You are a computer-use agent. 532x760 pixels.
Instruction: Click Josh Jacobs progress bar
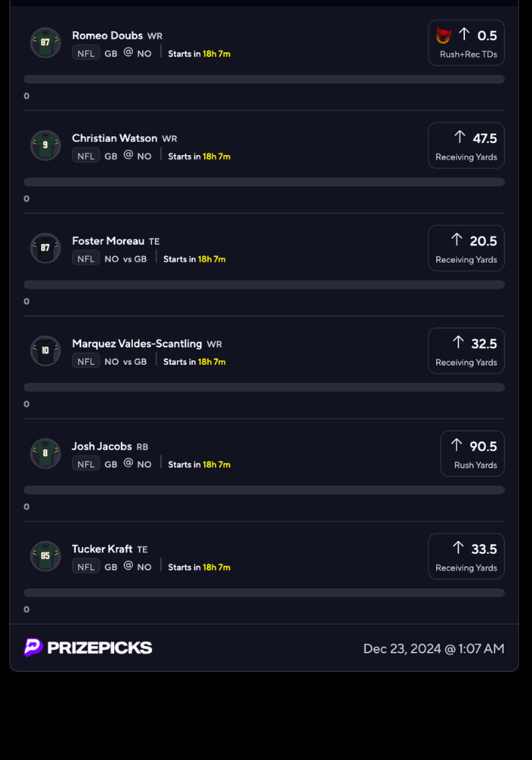pos(264,490)
